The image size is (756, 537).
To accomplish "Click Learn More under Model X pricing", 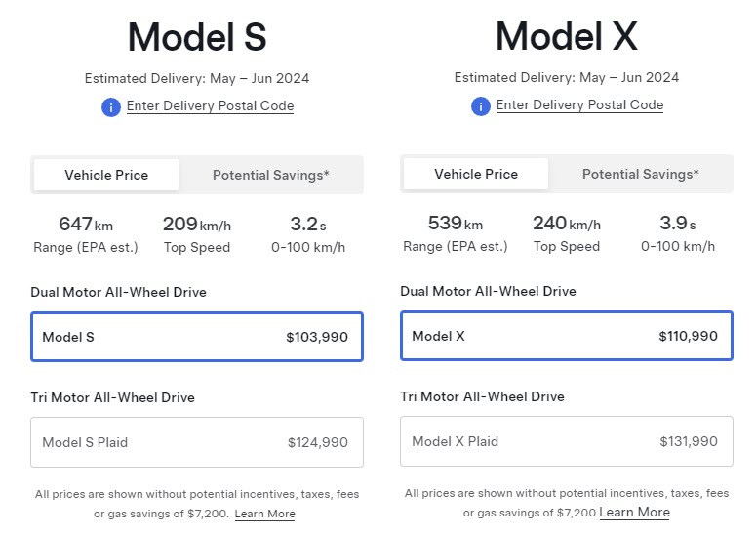I will [x=634, y=513].
